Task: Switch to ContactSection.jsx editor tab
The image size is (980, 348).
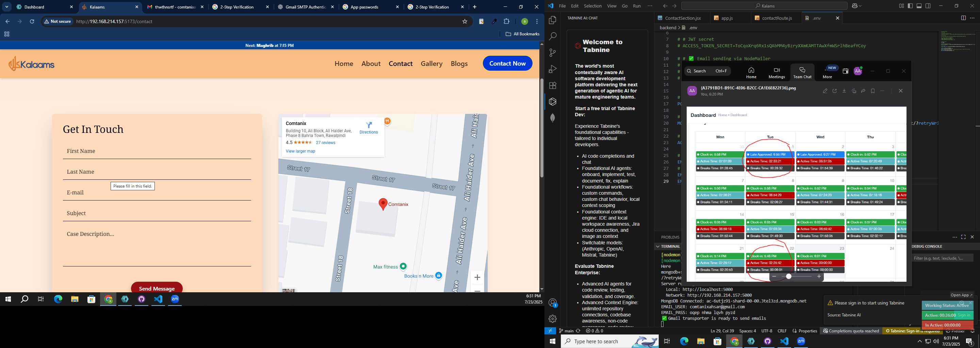Action: point(683,18)
